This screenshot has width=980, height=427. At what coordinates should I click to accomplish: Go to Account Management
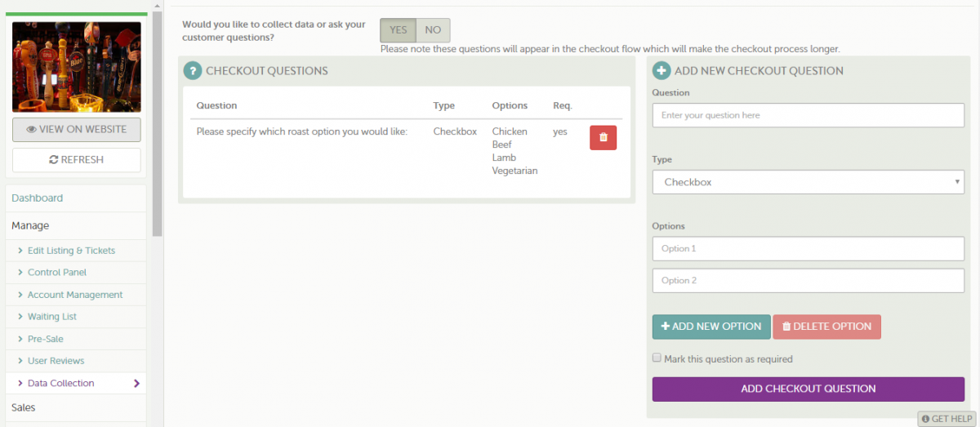click(x=75, y=295)
